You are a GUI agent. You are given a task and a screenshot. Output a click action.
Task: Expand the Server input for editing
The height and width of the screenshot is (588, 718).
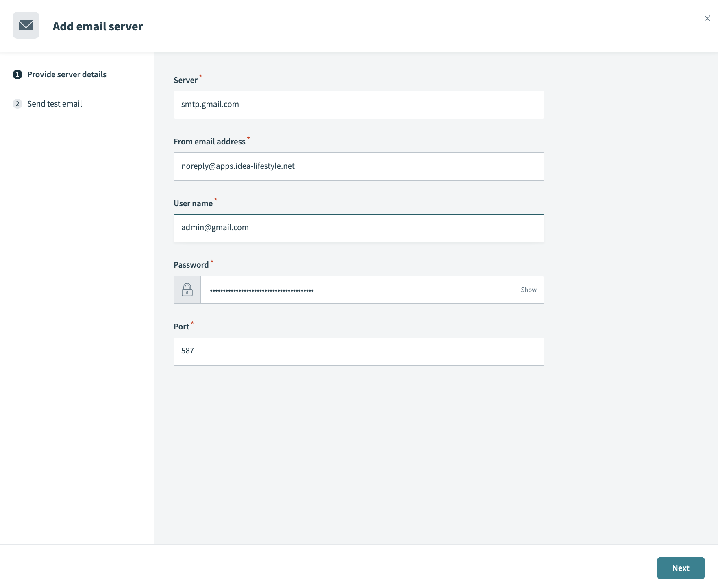pos(359,105)
